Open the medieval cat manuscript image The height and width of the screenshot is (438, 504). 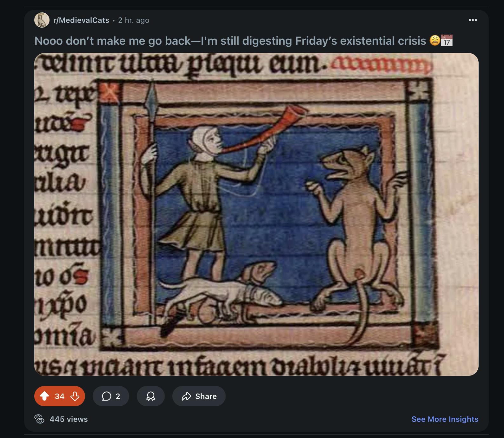pos(256,214)
